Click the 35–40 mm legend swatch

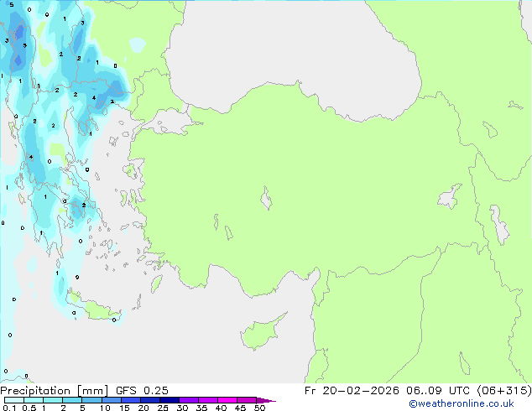click(x=208, y=400)
